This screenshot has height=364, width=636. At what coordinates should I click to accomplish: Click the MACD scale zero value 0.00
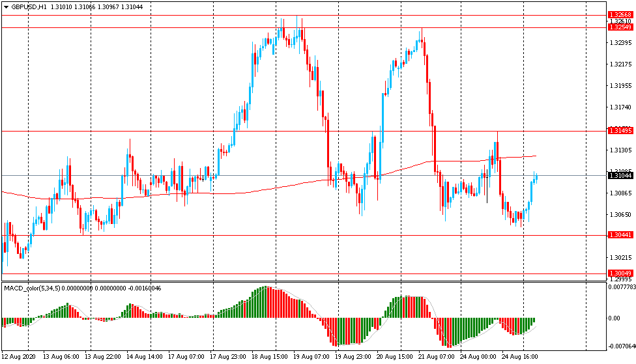(x=614, y=318)
